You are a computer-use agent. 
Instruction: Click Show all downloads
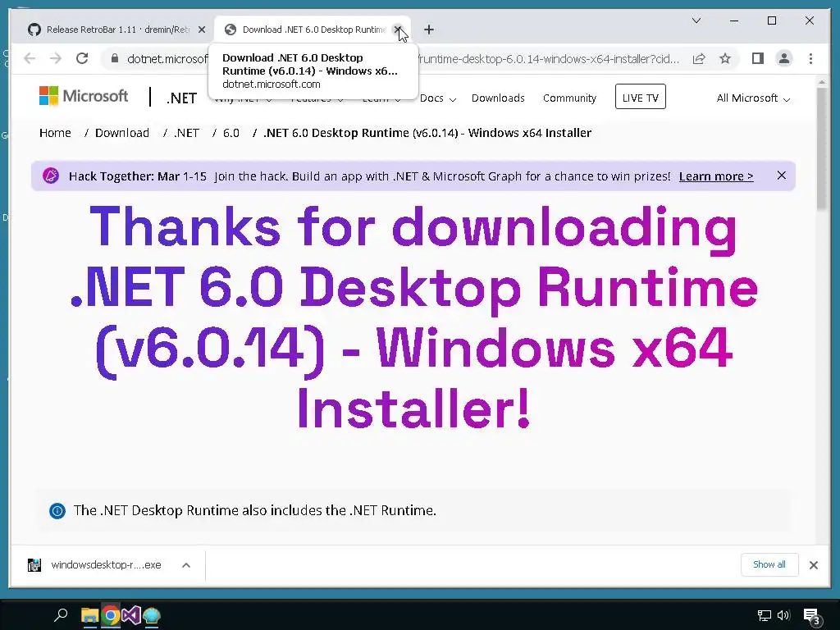click(769, 564)
